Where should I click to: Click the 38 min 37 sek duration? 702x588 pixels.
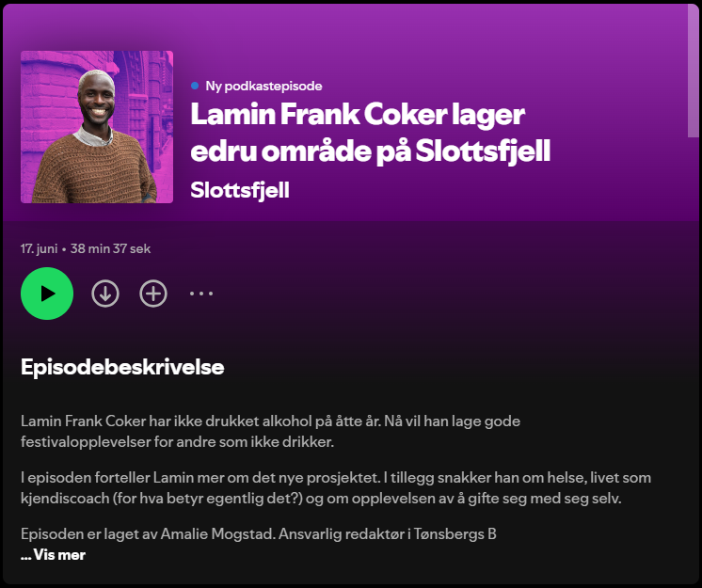(x=111, y=248)
